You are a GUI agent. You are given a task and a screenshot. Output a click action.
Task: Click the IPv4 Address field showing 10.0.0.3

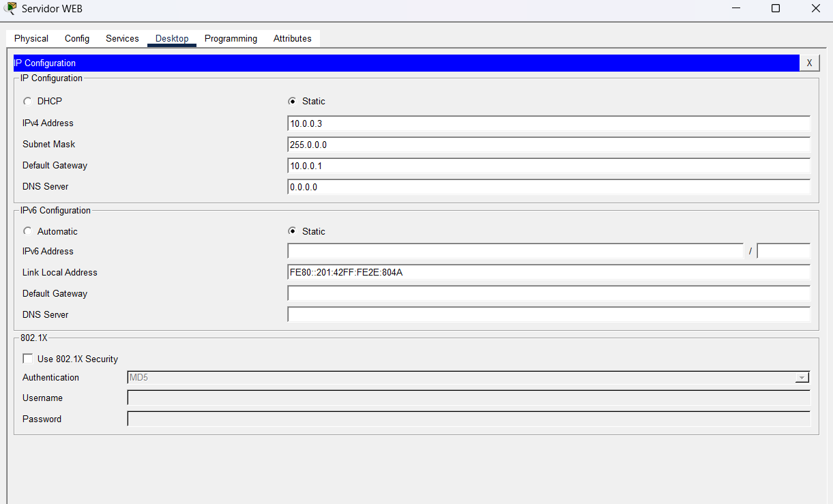coord(549,123)
